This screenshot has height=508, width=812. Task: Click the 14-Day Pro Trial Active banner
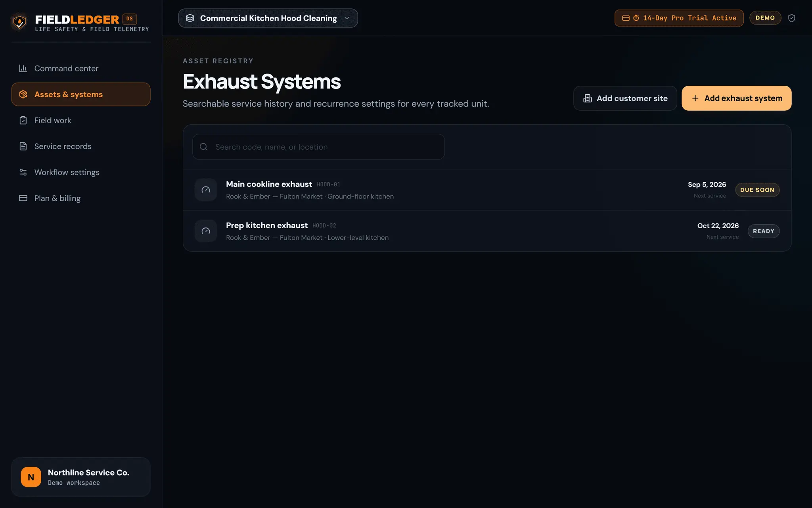click(x=679, y=18)
